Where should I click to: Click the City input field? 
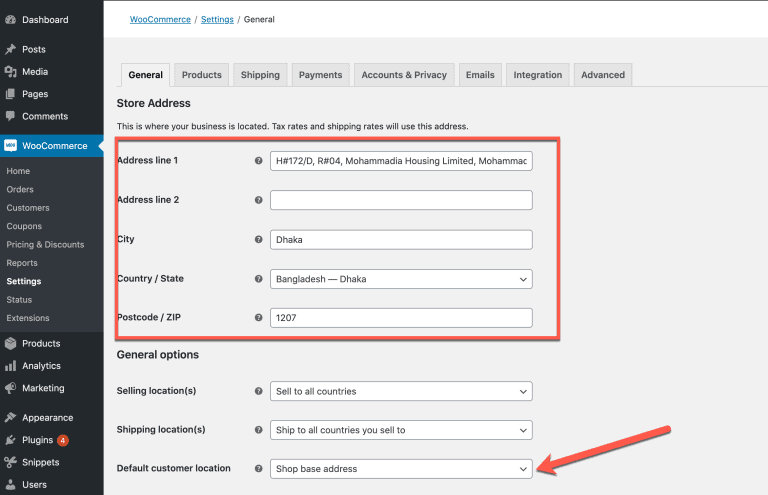click(401, 240)
